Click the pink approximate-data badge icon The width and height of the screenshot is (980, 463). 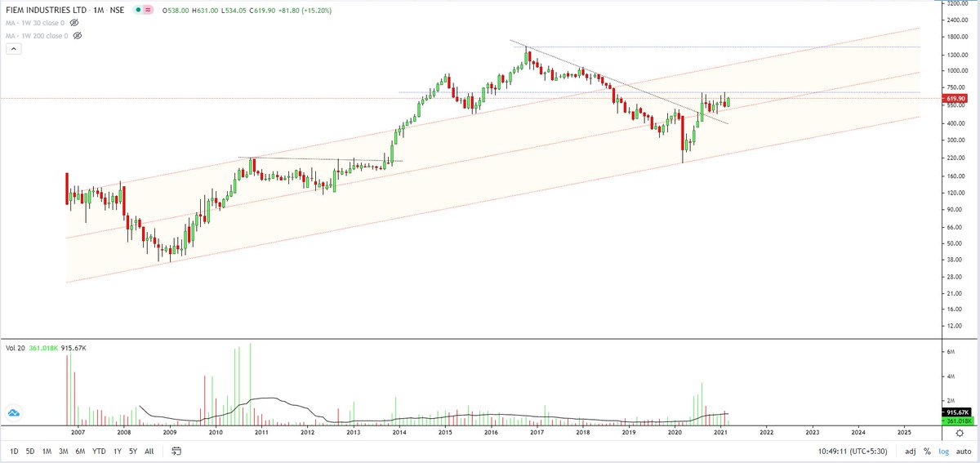[x=149, y=11]
